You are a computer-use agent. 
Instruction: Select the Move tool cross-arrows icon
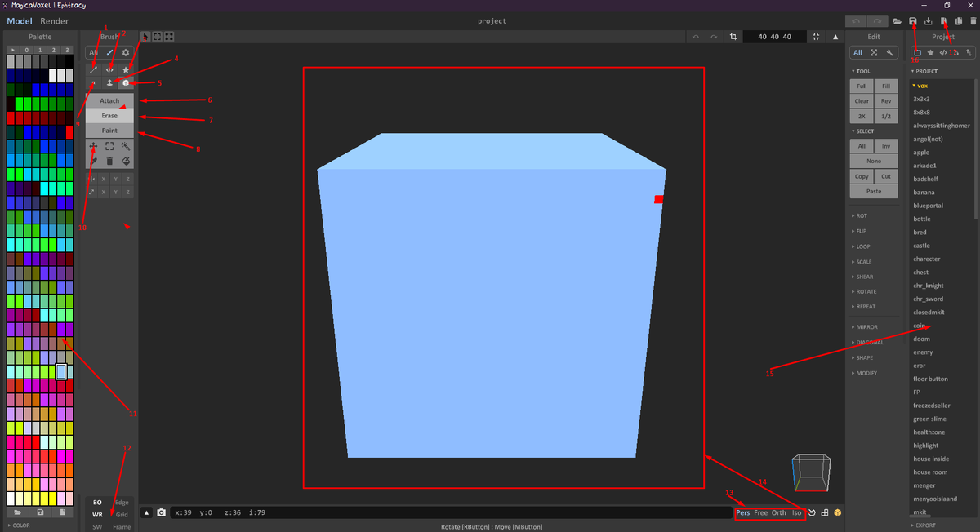93,146
